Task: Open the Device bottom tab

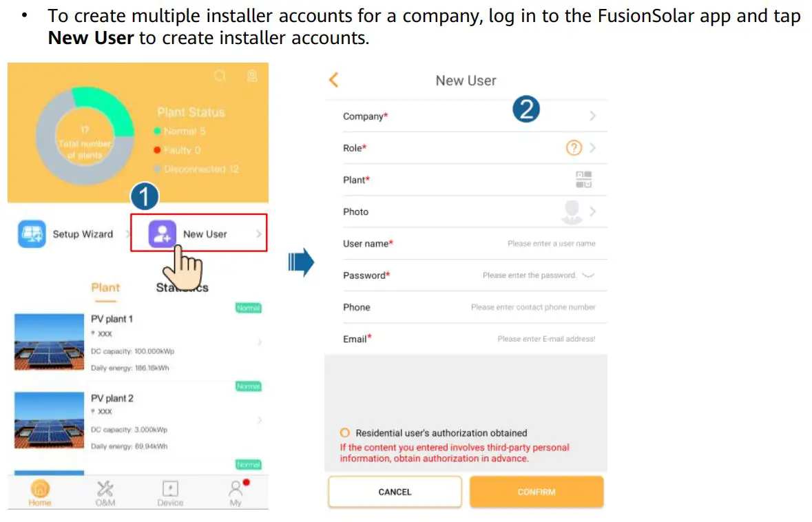Action: (x=170, y=493)
